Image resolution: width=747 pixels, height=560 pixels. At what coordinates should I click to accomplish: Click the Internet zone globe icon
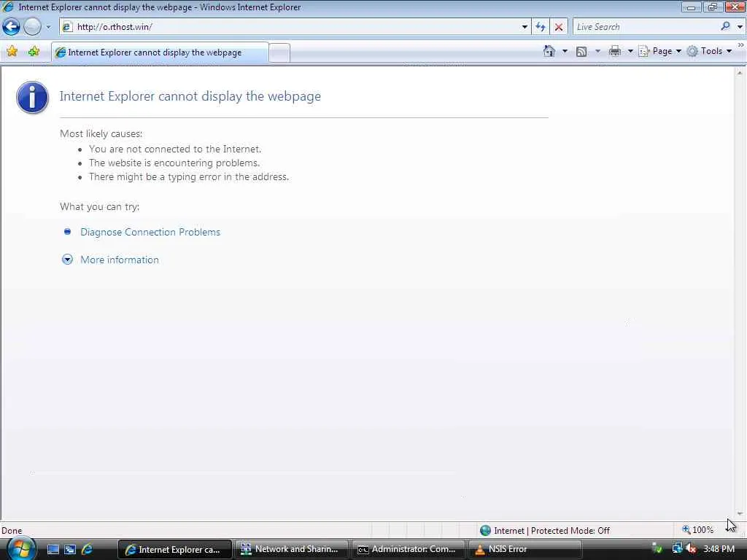[485, 530]
